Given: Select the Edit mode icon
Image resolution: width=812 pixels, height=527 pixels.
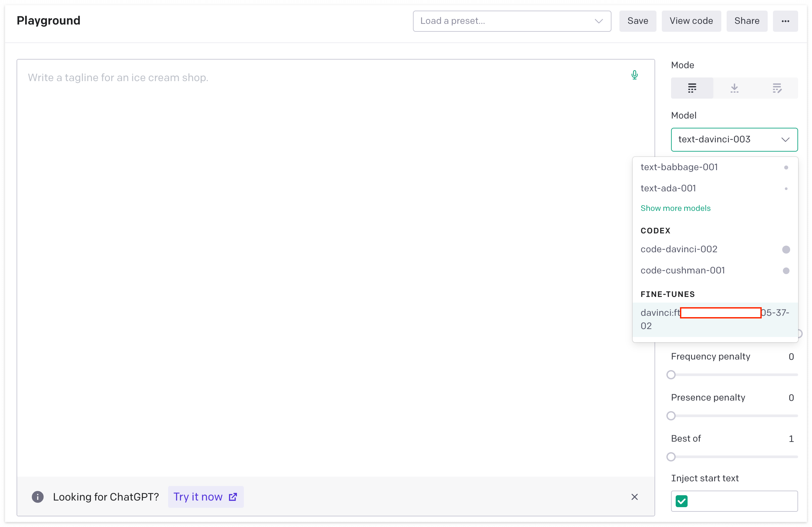Looking at the screenshot, I should 777,88.
